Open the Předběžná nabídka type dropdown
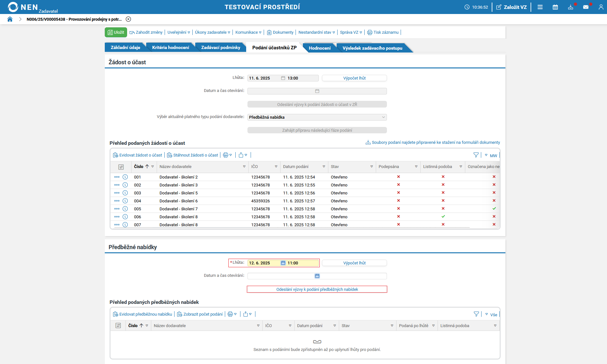Screen dimensions: 607x364 317,117
